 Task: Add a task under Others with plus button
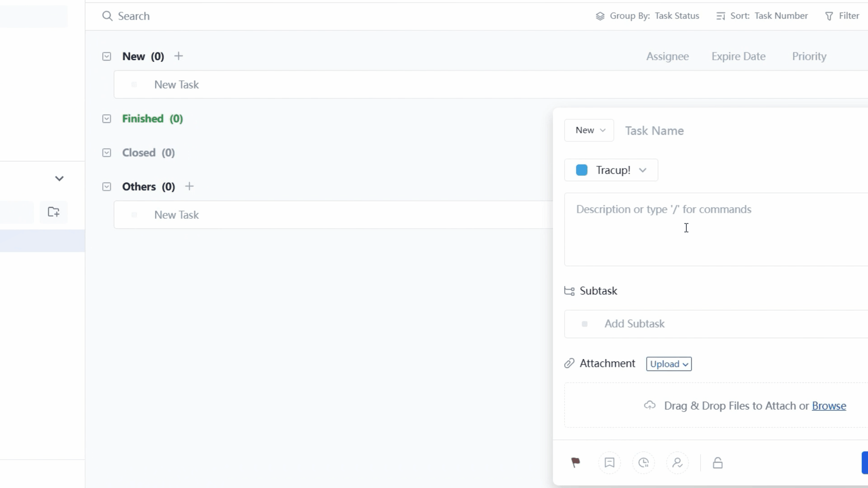coord(189,186)
